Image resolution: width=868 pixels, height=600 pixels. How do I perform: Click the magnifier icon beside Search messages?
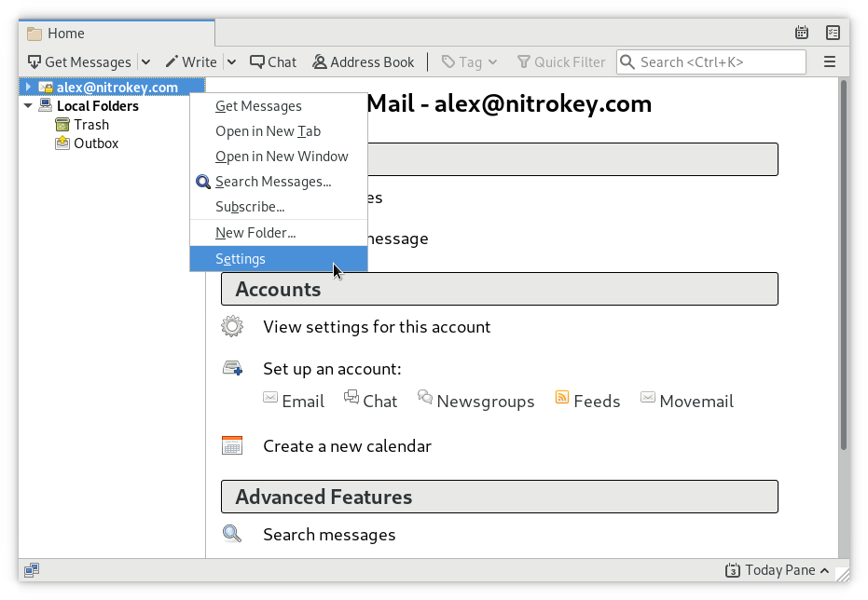point(232,534)
